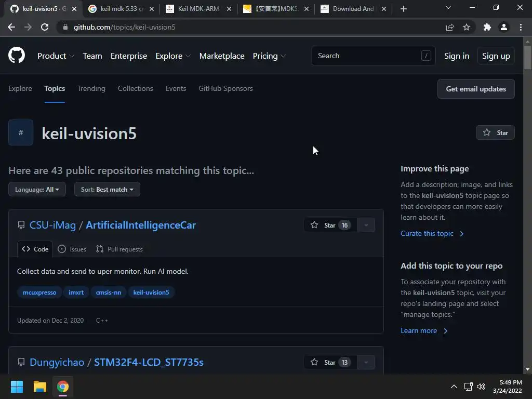This screenshot has height=399, width=532.
Task: Switch to Explore sub-navigation tab
Action: tap(20, 88)
